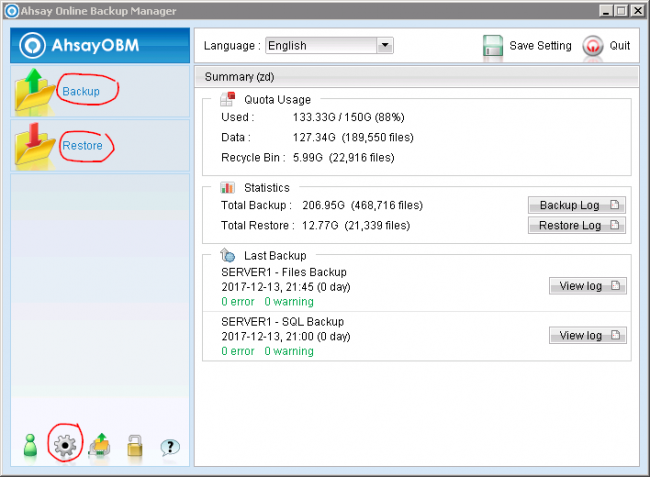Minimize the Ahsay Online Backup Manager window
This screenshot has height=477, width=650.
pos(606,11)
